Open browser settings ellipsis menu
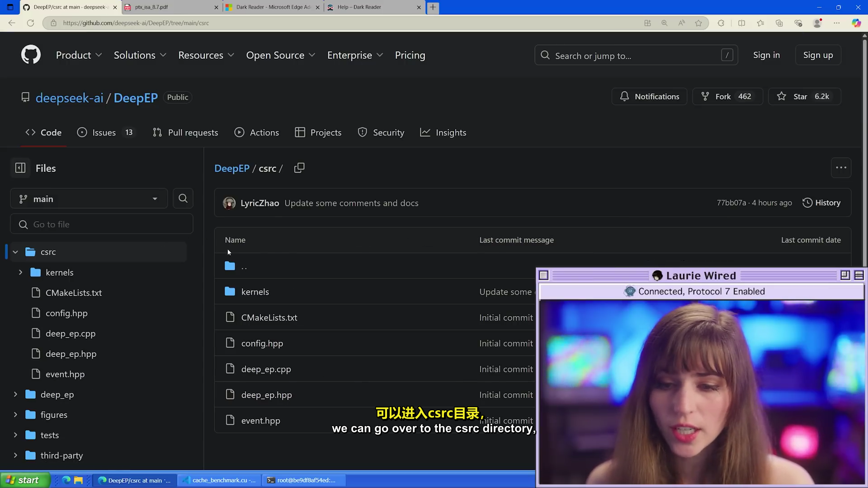Image resolution: width=868 pixels, height=488 pixels. pos(837,23)
